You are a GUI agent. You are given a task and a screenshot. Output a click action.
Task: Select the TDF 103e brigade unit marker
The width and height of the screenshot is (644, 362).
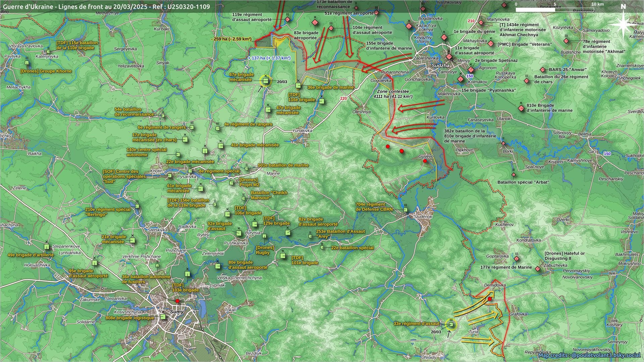187,274
